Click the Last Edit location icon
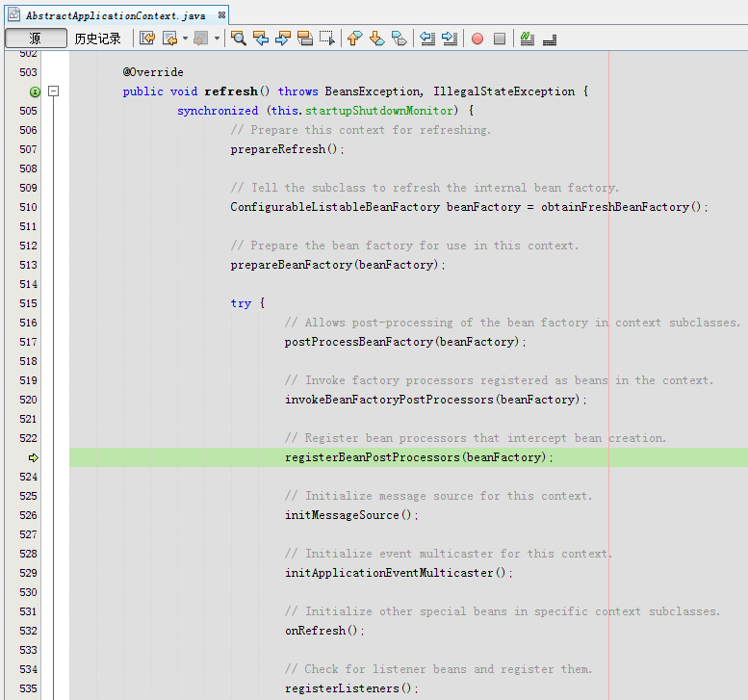The height and width of the screenshot is (700, 748). (147, 39)
